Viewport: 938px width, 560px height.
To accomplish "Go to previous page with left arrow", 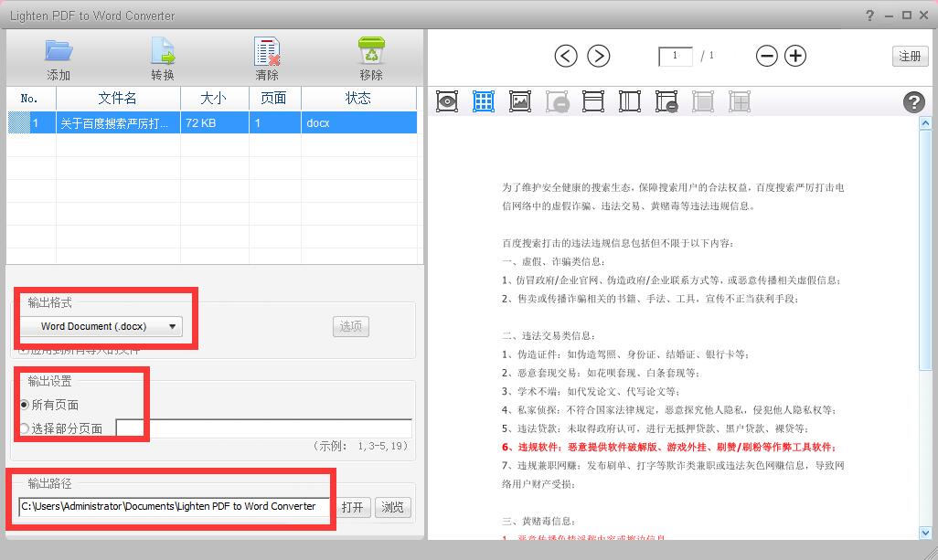I will pos(566,56).
